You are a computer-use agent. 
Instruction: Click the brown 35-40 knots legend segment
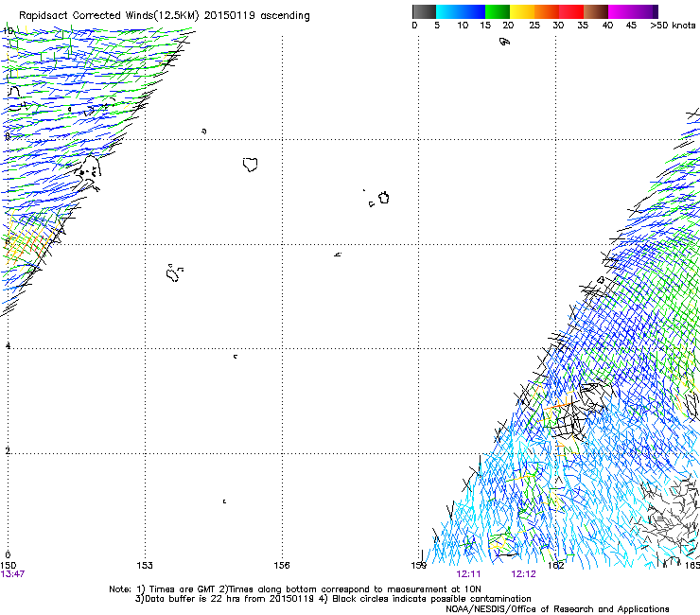tap(596, 11)
